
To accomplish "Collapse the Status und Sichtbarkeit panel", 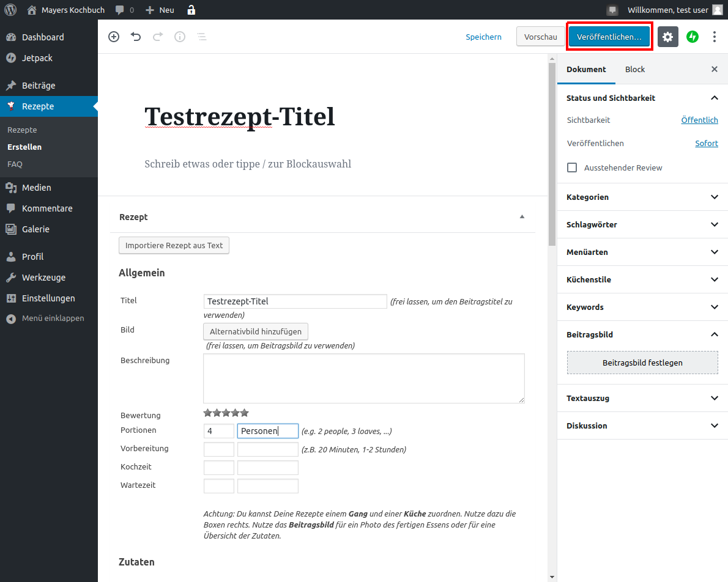I will (714, 98).
